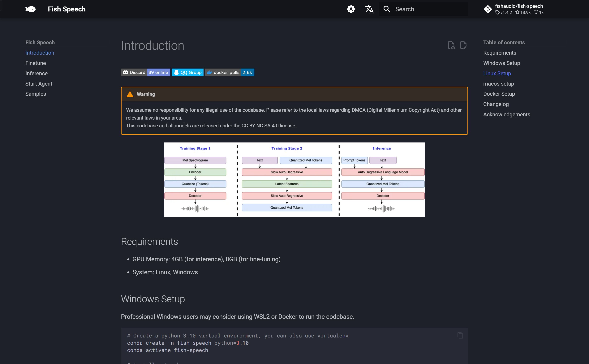This screenshot has width=589, height=364.
Task: Open the architecture diagram image
Action: (x=294, y=180)
